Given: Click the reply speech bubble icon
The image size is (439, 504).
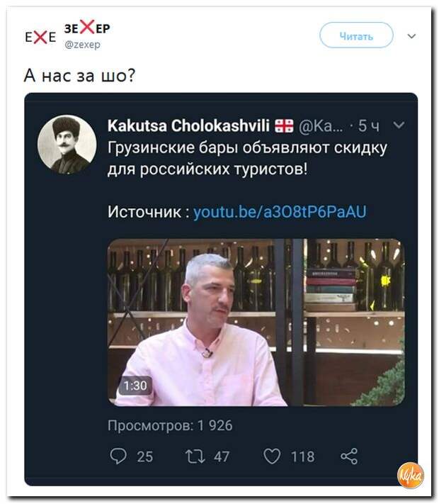Looking at the screenshot, I should coord(118,456).
